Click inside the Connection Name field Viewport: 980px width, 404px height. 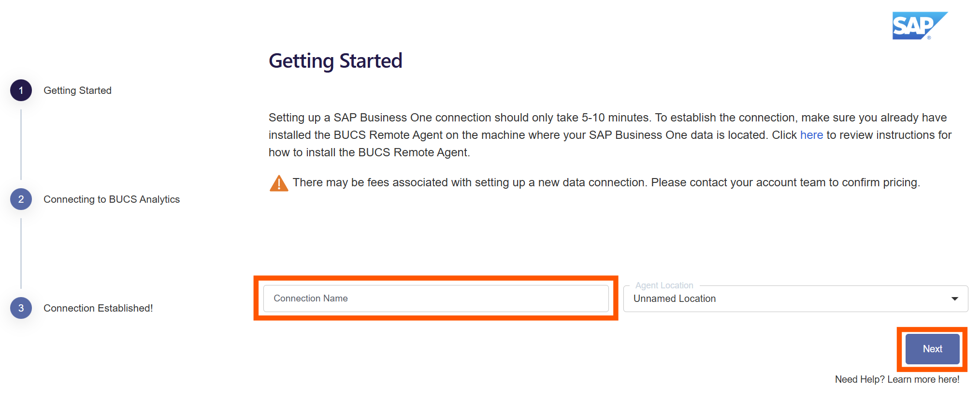tap(435, 299)
